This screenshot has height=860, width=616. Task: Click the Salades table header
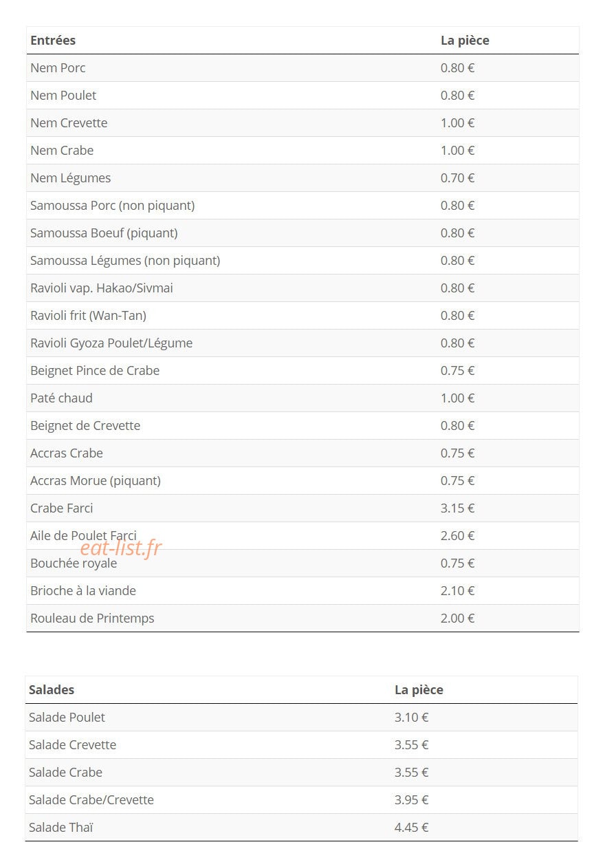click(52, 690)
